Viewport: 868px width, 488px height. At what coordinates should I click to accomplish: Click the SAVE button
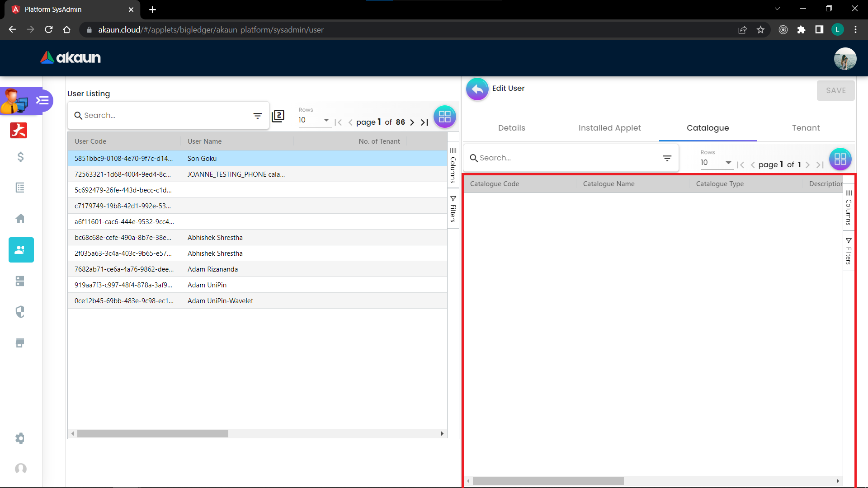[x=835, y=90]
